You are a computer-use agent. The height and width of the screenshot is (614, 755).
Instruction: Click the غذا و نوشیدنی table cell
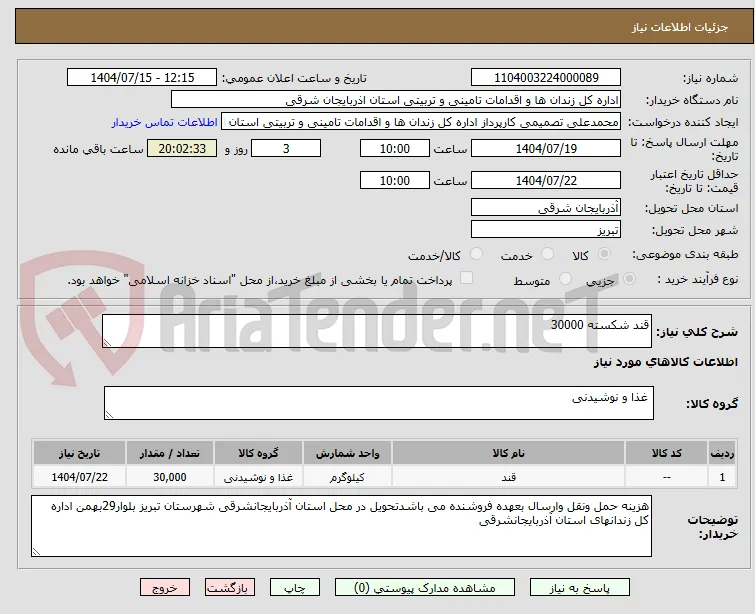(258, 477)
